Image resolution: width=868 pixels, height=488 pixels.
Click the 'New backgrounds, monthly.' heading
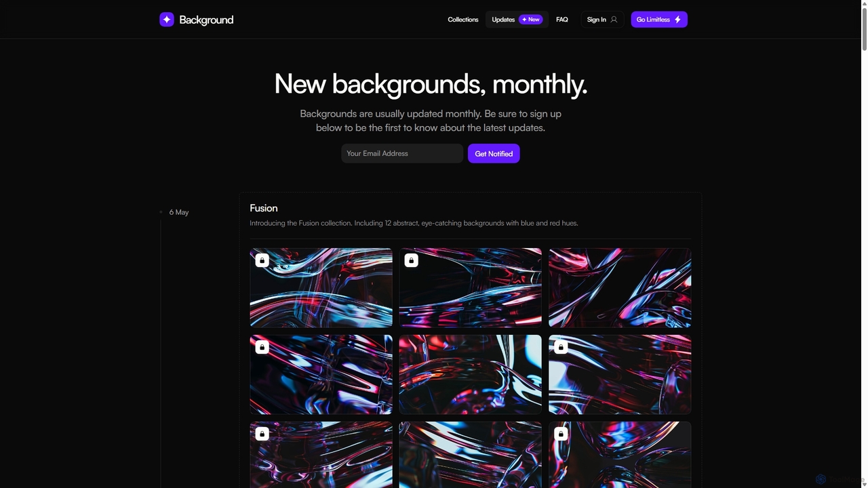[431, 84]
